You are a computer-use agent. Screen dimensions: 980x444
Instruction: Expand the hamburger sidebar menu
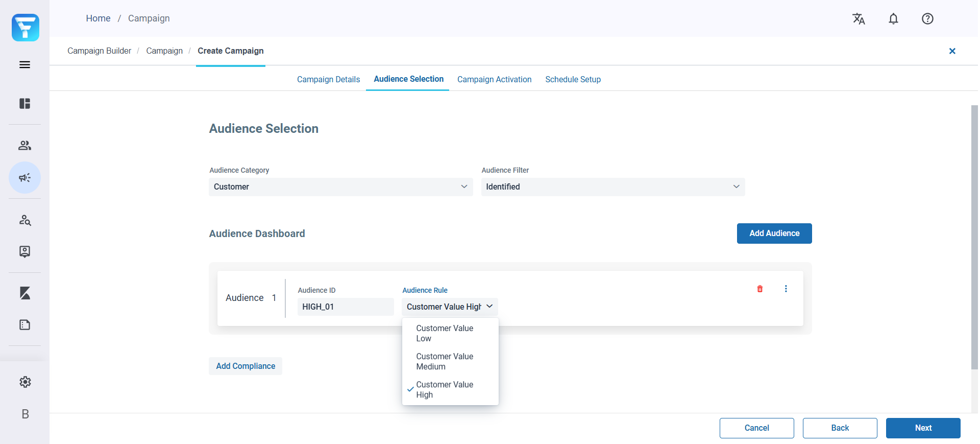(x=24, y=65)
